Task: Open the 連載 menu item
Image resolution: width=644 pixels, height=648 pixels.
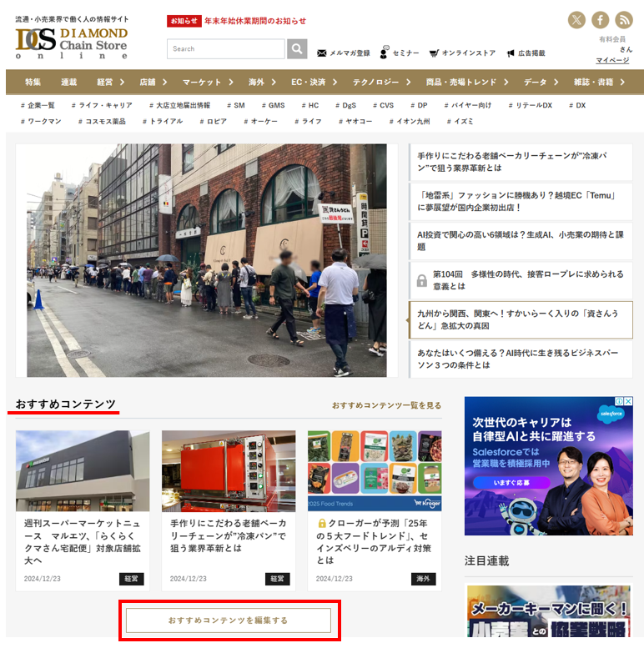Action: pyautogui.click(x=68, y=82)
